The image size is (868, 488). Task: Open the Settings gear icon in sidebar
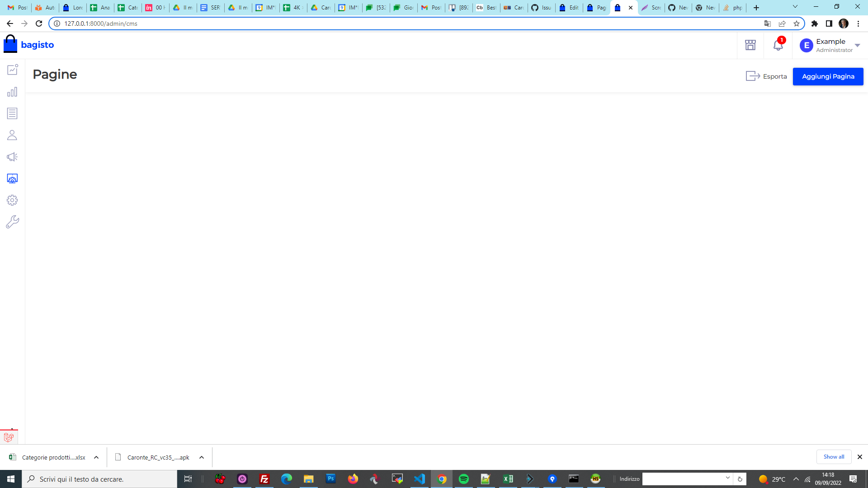[12, 200]
